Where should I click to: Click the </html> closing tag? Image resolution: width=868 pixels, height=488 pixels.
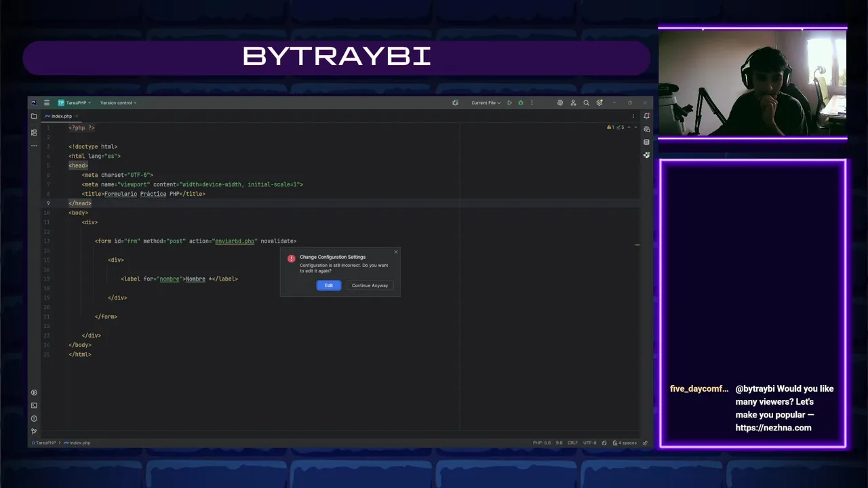(79, 354)
